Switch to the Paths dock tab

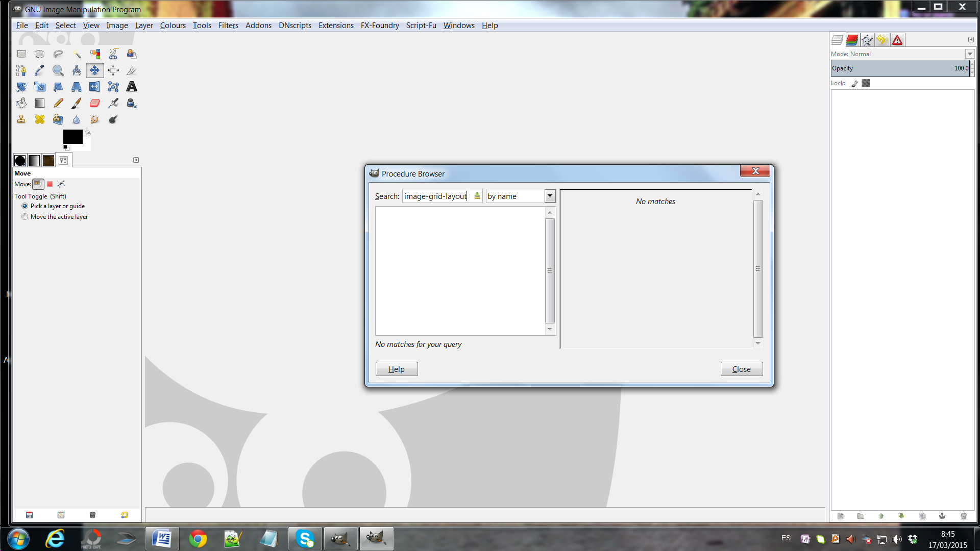point(867,40)
